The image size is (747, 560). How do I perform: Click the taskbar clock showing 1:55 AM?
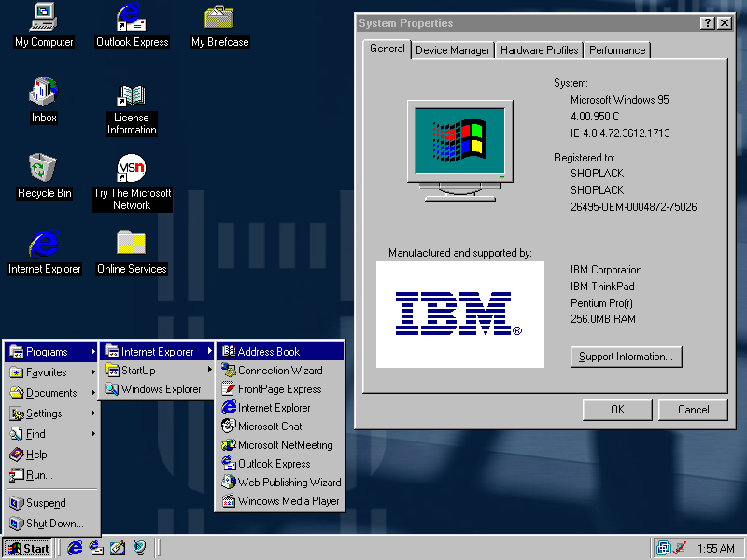point(715,549)
